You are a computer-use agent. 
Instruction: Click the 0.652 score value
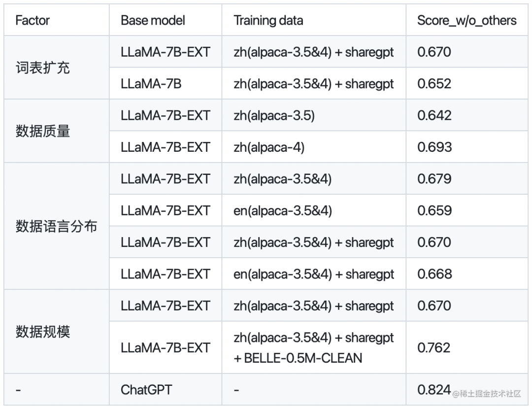pos(434,84)
